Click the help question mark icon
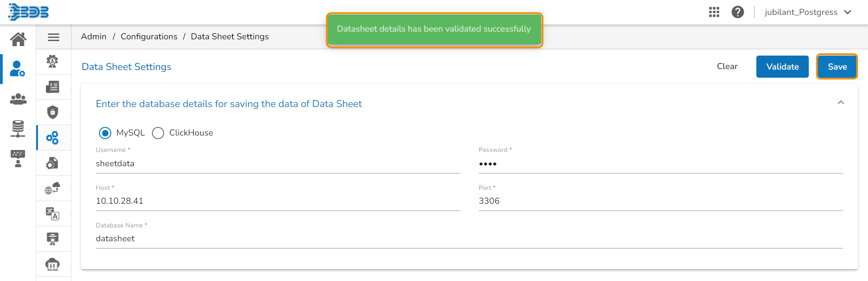This screenshot has height=281, width=868. click(737, 12)
